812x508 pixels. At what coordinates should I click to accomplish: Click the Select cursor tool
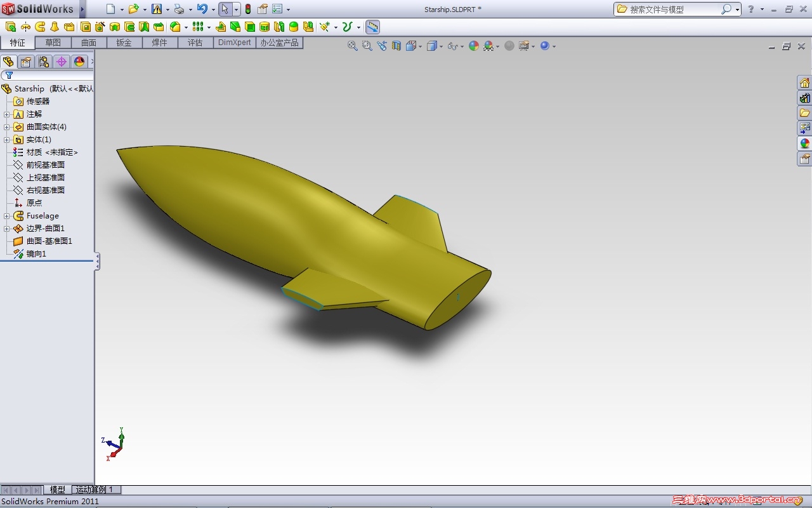pyautogui.click(x=225, y=9)
